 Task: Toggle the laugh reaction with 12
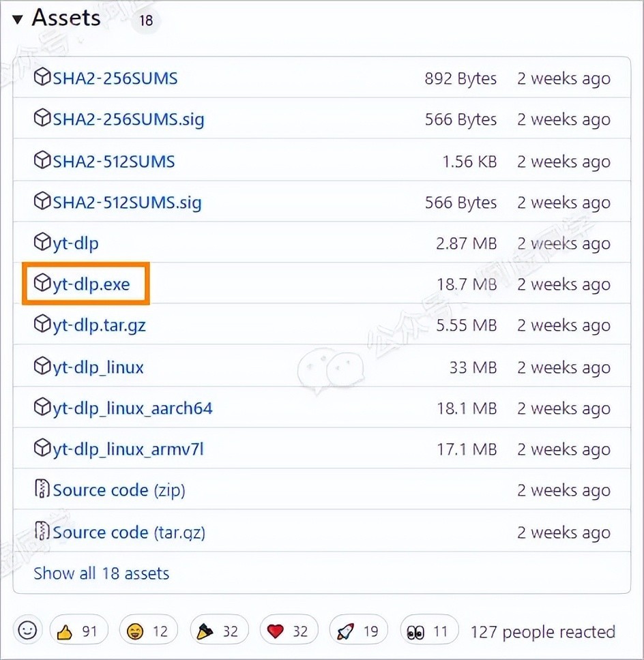[147, 631]
